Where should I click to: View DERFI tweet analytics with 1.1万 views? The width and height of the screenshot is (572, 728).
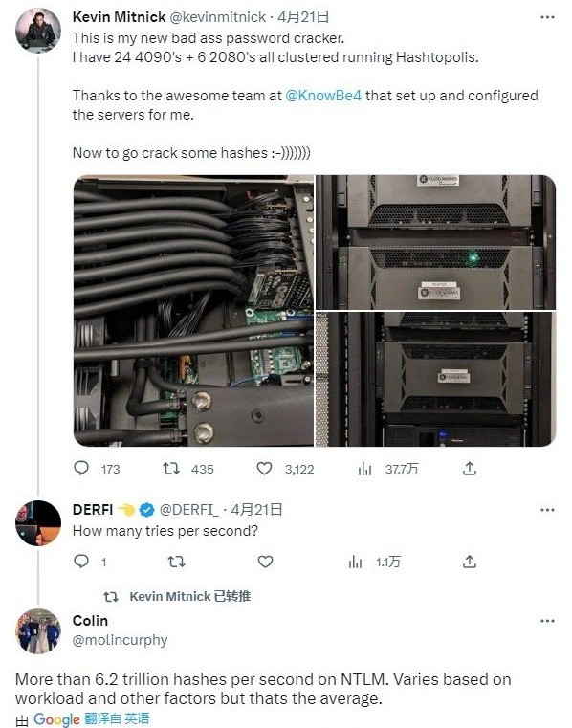click(355, 563)
